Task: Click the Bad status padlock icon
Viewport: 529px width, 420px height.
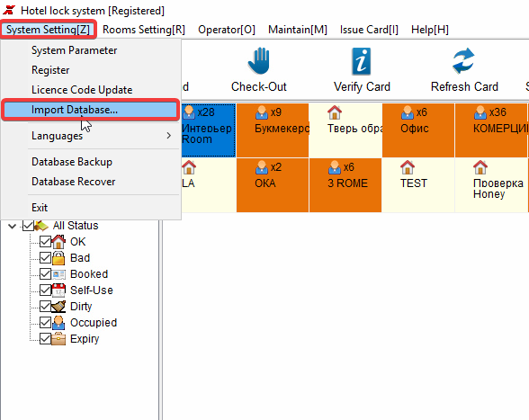Action: click(x=58, y=258)
